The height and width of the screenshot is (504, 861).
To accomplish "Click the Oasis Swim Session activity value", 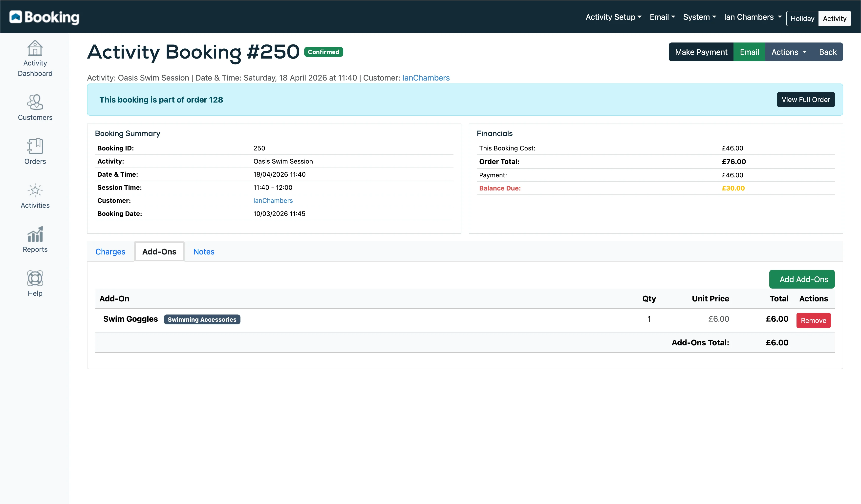I will [283, 161].
